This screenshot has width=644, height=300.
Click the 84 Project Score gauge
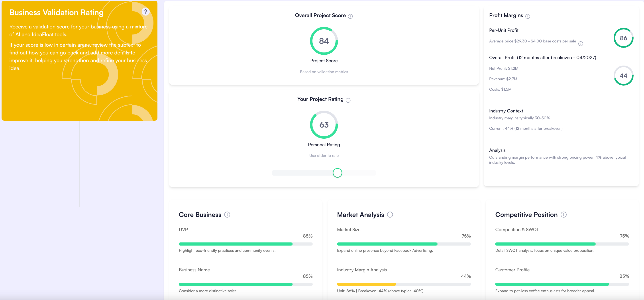tap(324, 41)
